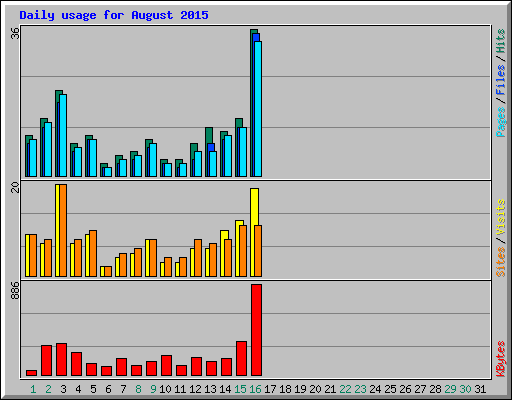Click the day 2 axis label
512x400 pixels.
click(x=48, y=389)
